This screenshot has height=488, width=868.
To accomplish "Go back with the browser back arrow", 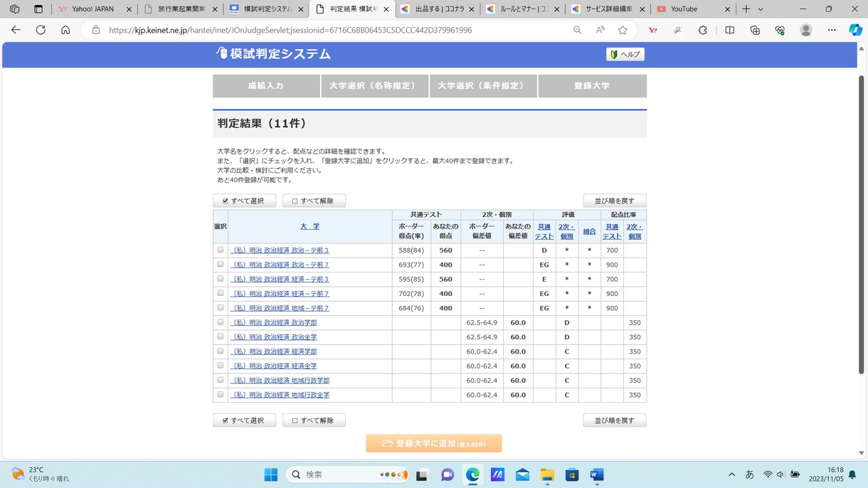I will pyautogui.click(x=16, y=30).
